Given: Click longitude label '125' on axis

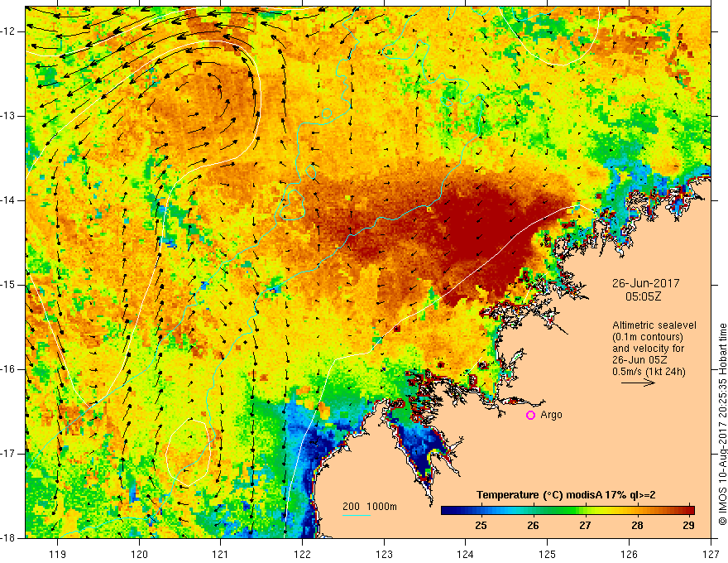Looking at the screenshot, I should [548, 554].
